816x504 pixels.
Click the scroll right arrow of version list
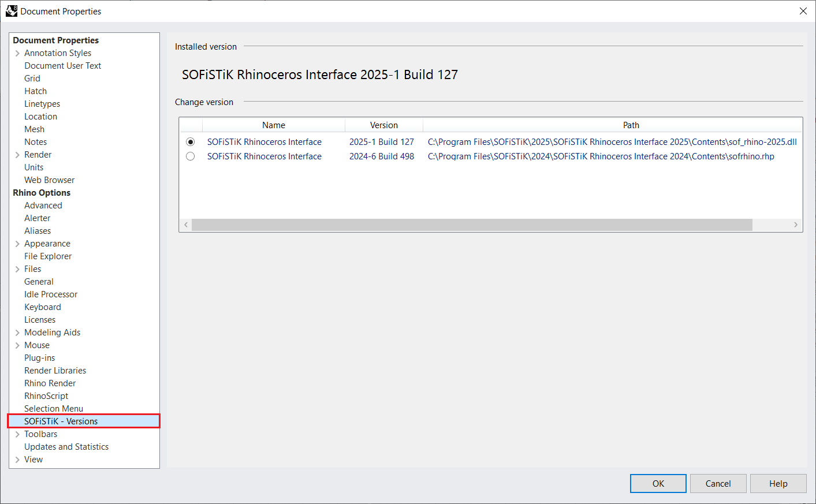tap(796, 225)
